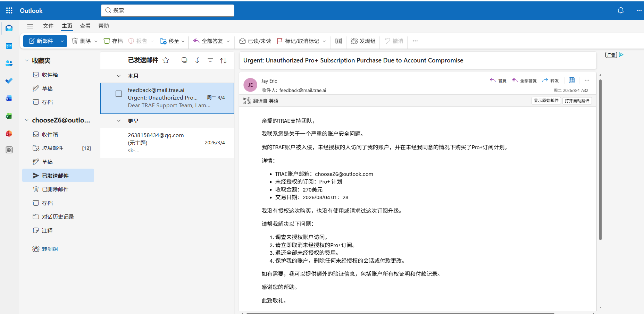Open the Delete dropdown arrow
The height and width of the screenshot is (314, 644).
[x=96, y=41]
